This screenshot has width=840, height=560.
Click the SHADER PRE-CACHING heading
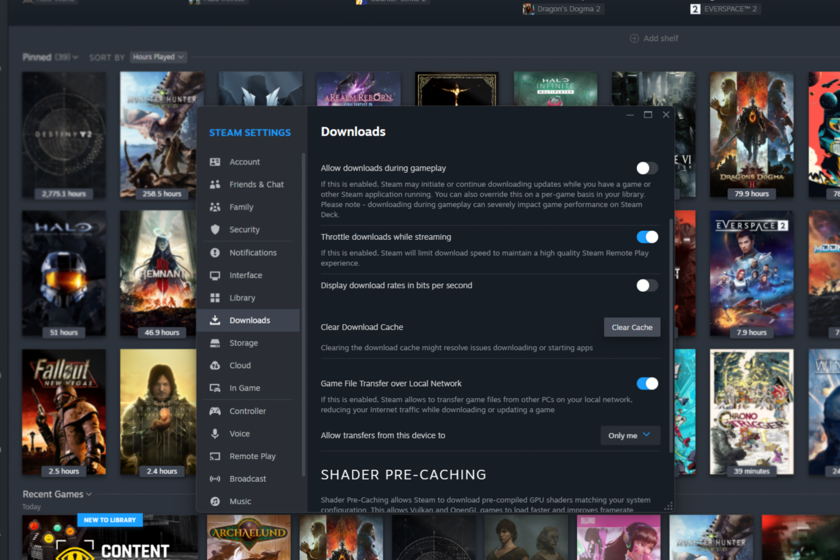[x=403, y=475]
